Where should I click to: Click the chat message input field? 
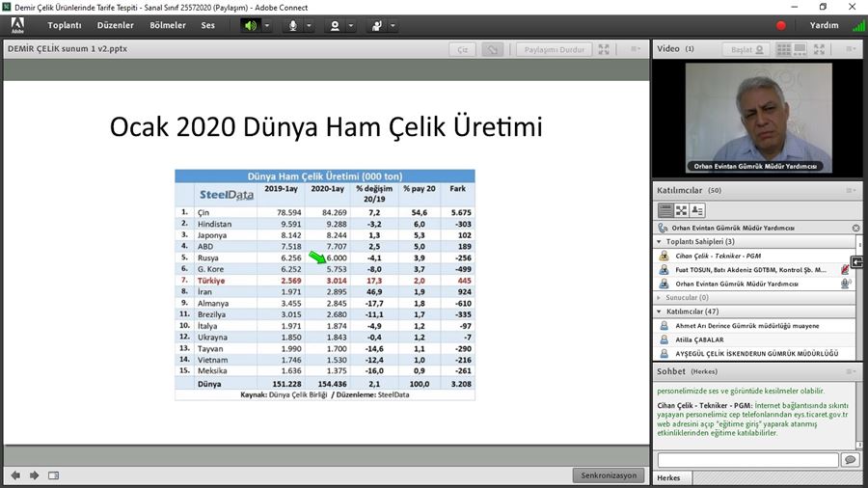[x=746, y=460]
